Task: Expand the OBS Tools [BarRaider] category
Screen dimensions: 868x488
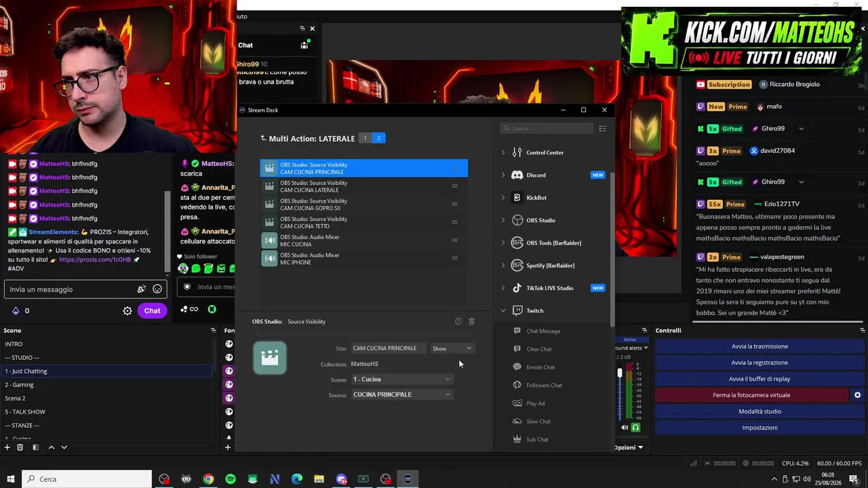Action: 503,243
